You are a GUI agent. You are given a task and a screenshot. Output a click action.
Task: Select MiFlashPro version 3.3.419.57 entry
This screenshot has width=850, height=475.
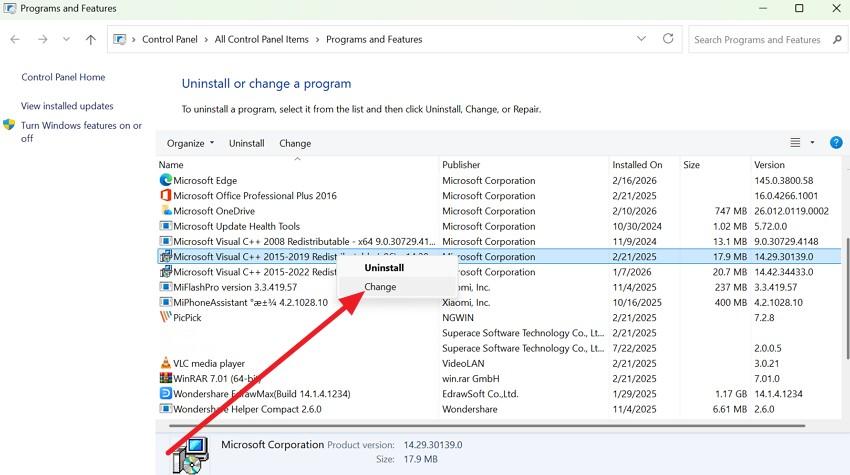click(x=235, y=287)
